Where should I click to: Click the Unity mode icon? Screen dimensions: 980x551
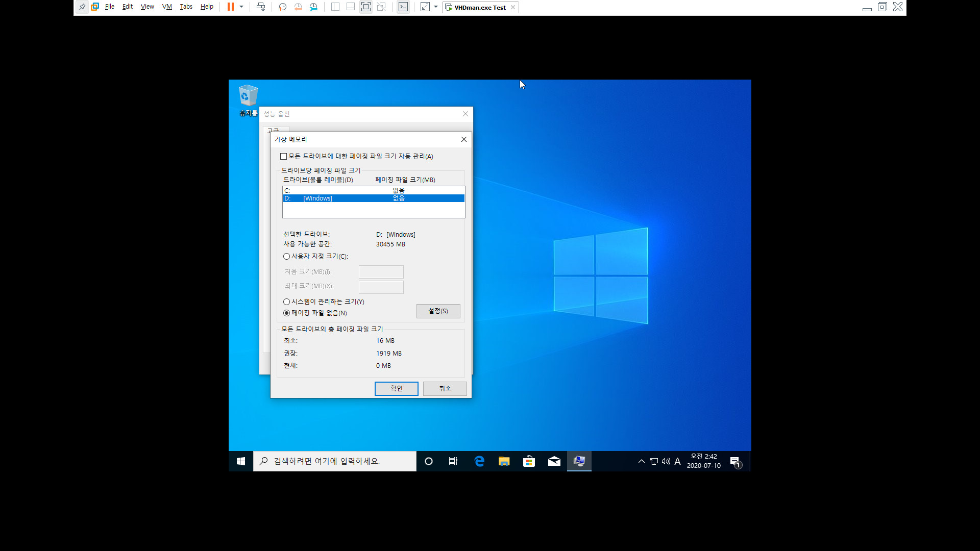coord(381,7)
